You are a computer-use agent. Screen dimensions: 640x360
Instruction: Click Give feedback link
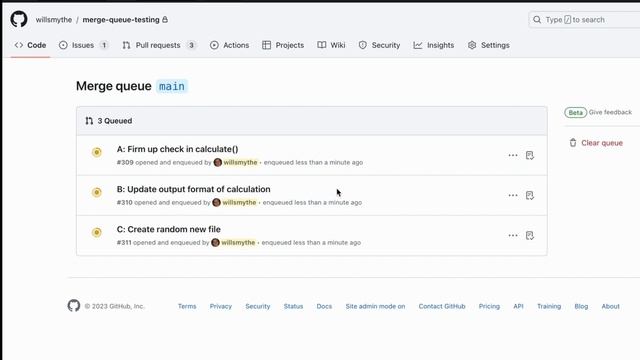click(610, 112)
